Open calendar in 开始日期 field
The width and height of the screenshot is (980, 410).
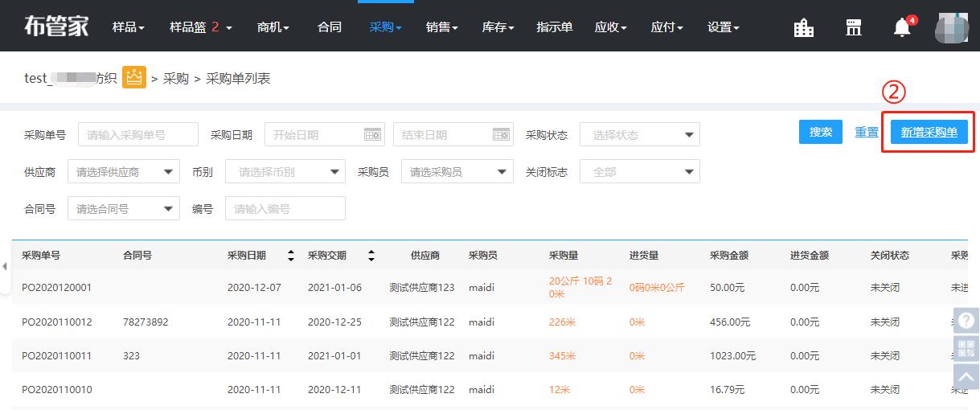372,135
